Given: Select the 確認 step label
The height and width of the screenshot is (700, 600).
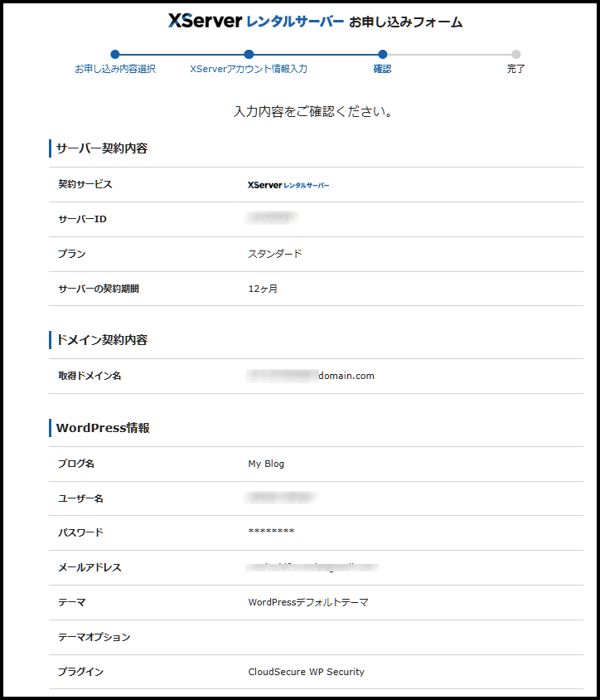Looking at the screenshot, I should (x=382, y=69).
